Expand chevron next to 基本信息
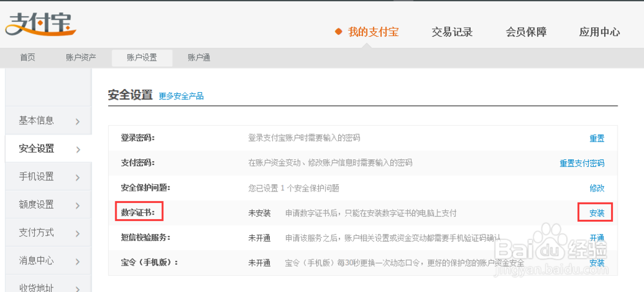The width and height of the screenshot is (644, 292). (x=78, y=121)
